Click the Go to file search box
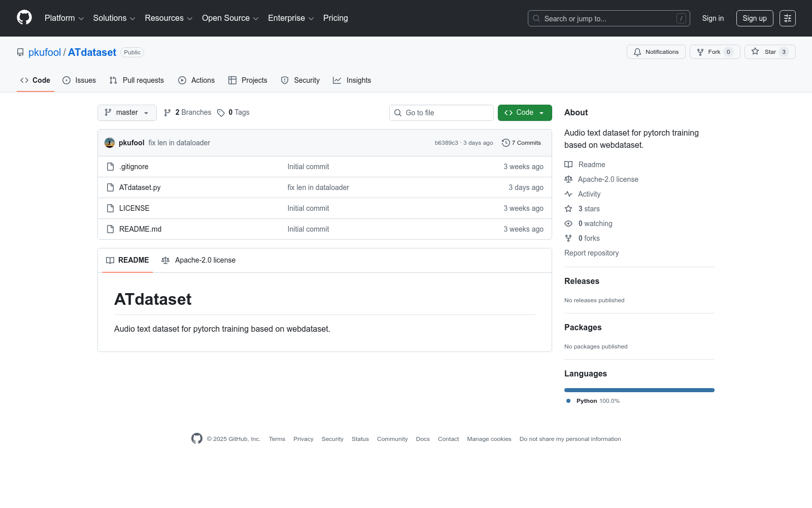The height and width of the screenshot is (508, 812). [442, 113]
